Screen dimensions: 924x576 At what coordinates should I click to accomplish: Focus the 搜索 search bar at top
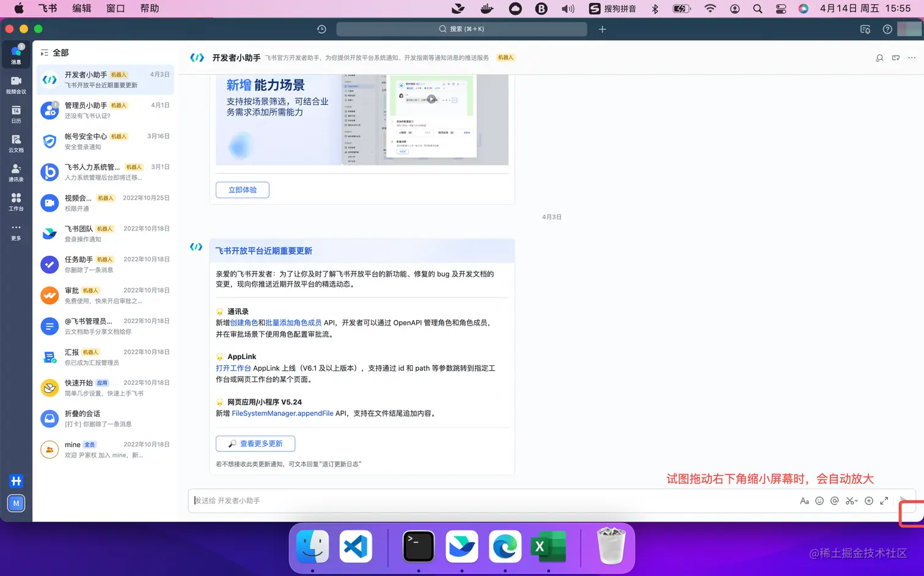(461, 29)
